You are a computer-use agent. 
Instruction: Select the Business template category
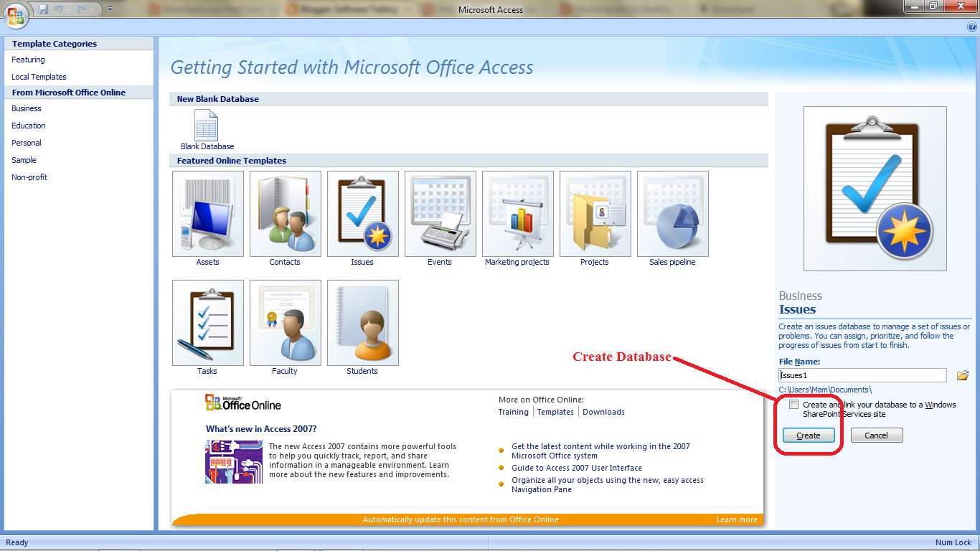tap(26, 108)
